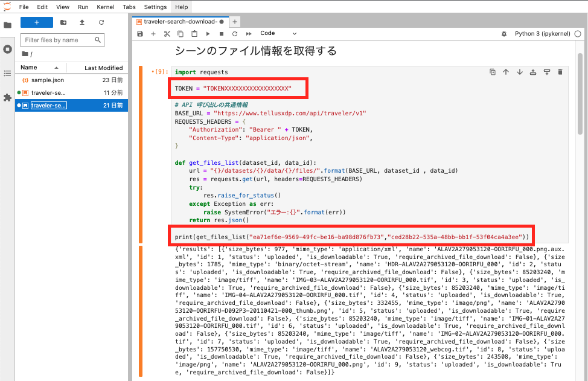Copy the selected cell
Viewport: 588px width, 381px height.
tap(181, 34)
